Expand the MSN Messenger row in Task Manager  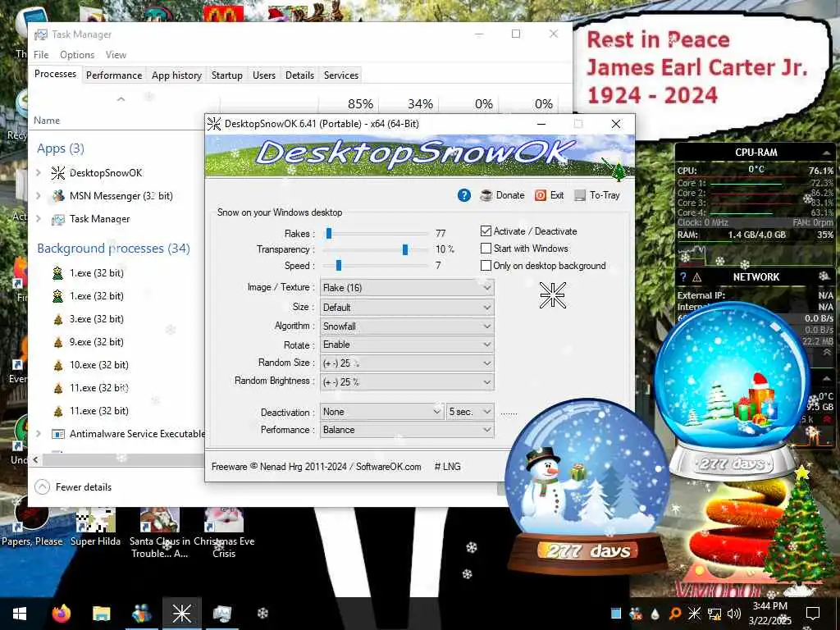click(x=38, y=196)
